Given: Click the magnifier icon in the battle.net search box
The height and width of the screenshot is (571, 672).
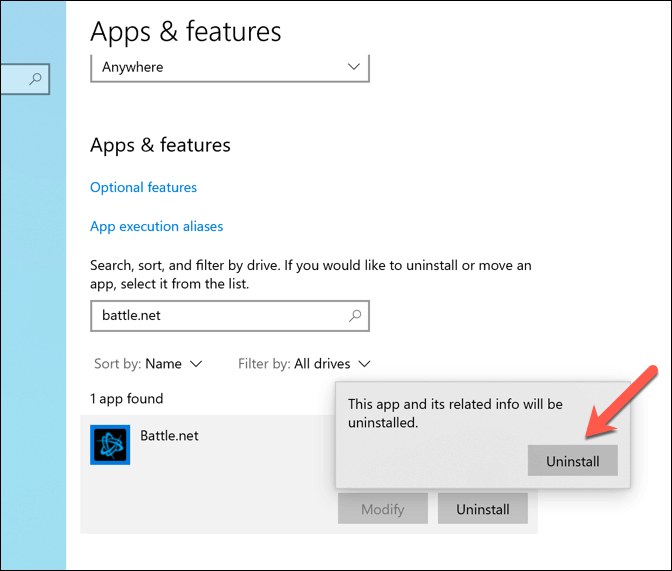Looking at the screenshot, I should pyautogui.click(x=354, y=316).
